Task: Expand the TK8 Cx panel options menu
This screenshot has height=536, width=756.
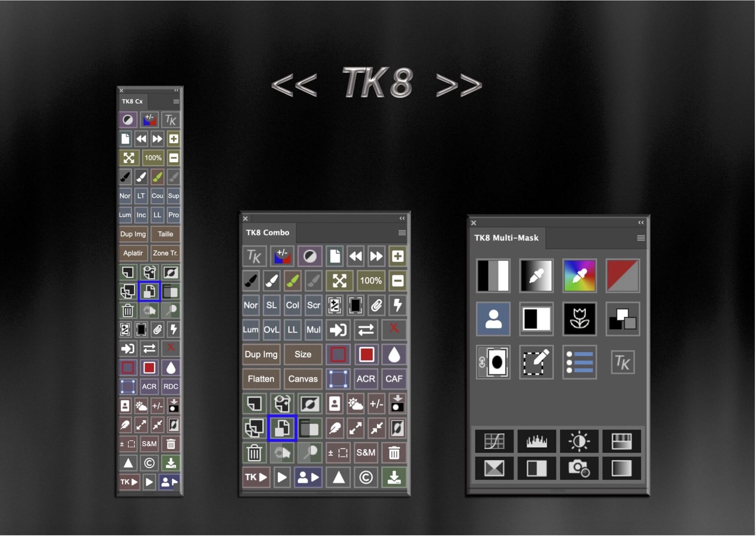Action: pyautogui.click(x=179, y=101)
